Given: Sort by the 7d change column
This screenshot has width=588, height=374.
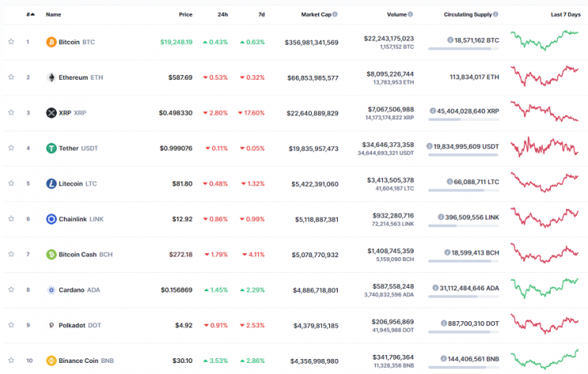Looking at the screenshot, I should pos(261,14).
